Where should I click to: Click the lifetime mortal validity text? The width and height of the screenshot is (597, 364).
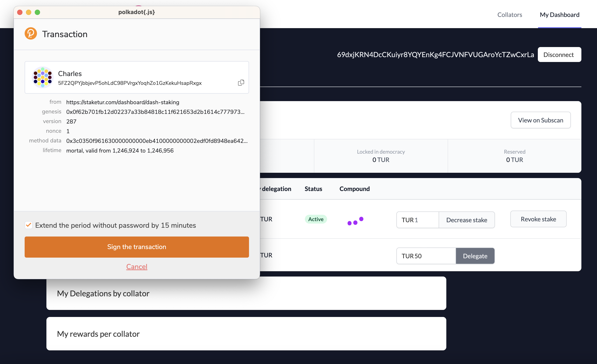tap(120, 150)
